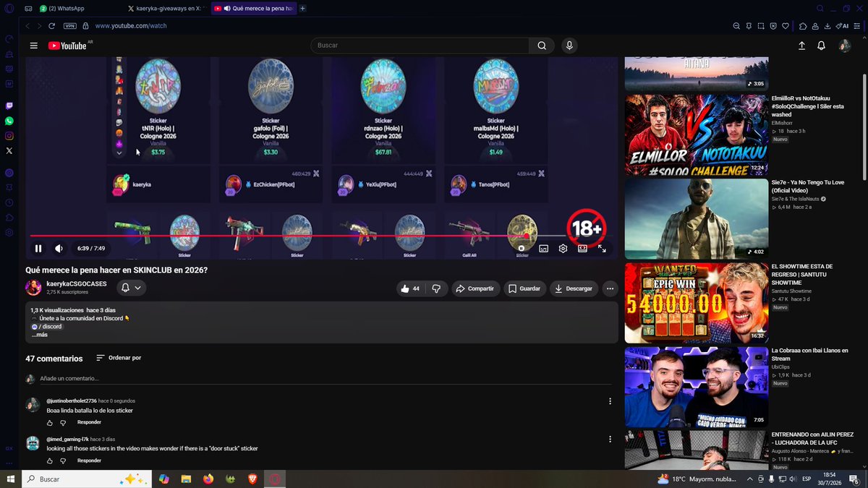The height and width of the screenshot is (488, 868).
Task: Dislike the justinobertholet2736 comment
Action: tap(63, 422)
